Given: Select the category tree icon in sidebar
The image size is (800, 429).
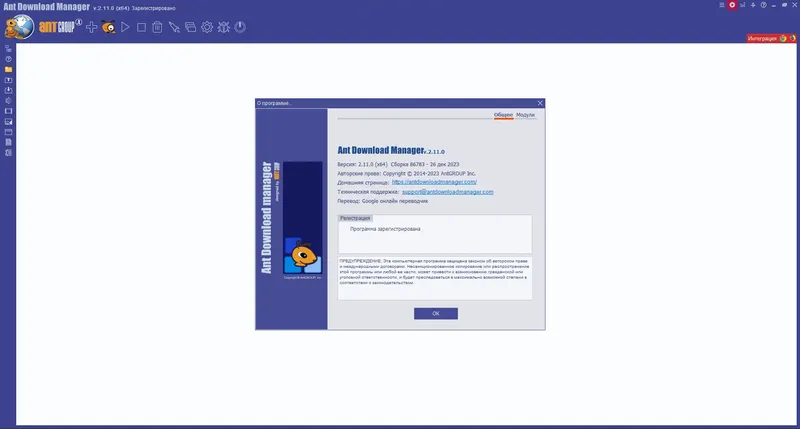Looking at the screenshot, I should [x=8, y=48].
